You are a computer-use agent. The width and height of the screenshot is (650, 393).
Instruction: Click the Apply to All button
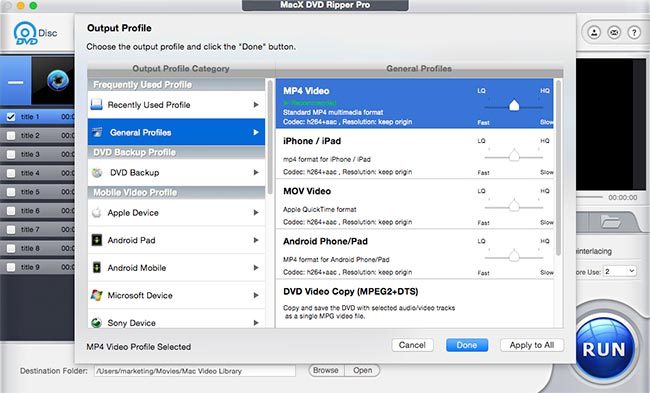532,345
